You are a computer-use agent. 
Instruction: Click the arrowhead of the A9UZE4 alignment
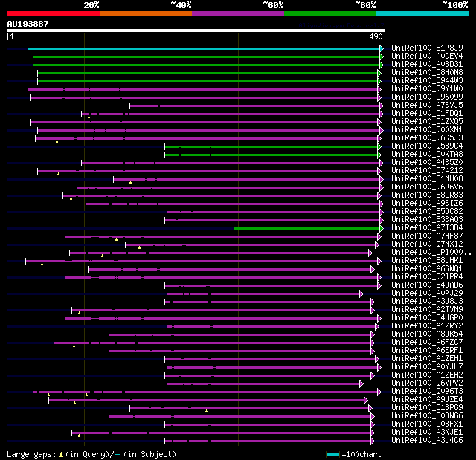pyautogui.click(x=366, y=401)
